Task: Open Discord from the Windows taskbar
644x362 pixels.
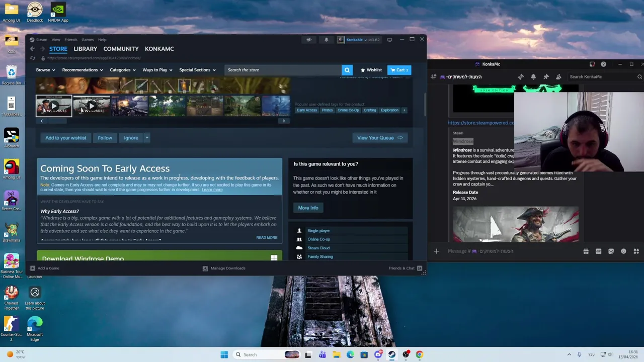Action: (x=378, y=354)
